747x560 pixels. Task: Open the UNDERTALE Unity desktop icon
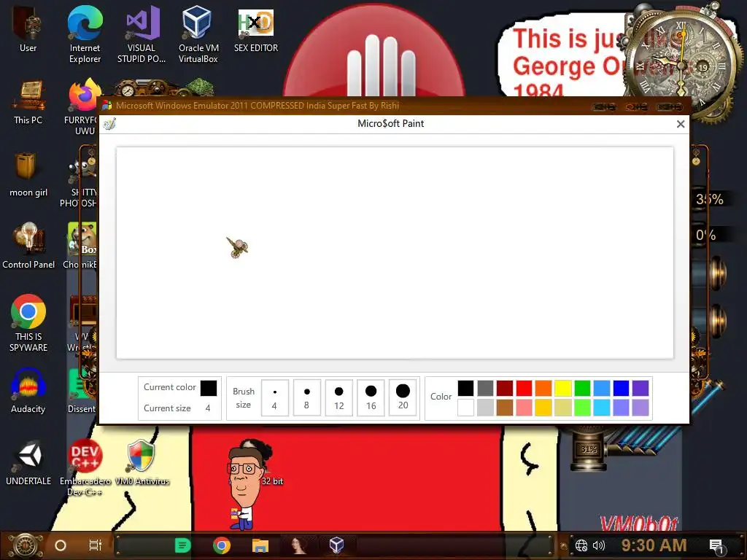pos(28,463)
